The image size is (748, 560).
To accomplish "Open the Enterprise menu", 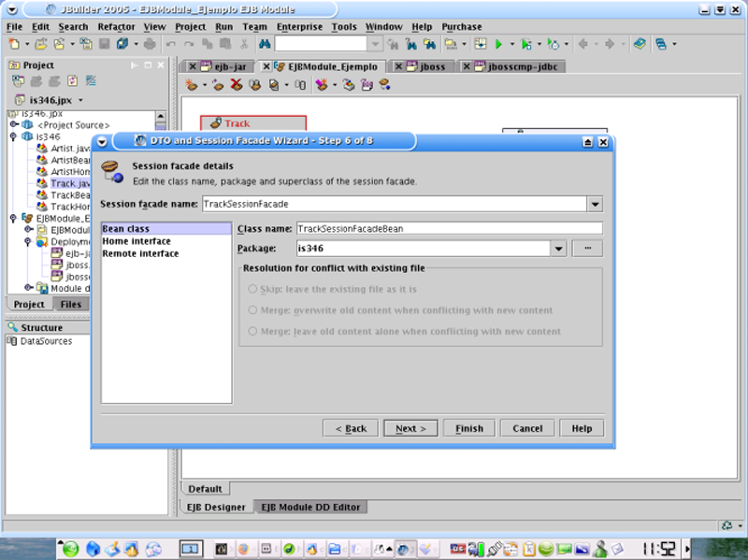I will point(298,27).
